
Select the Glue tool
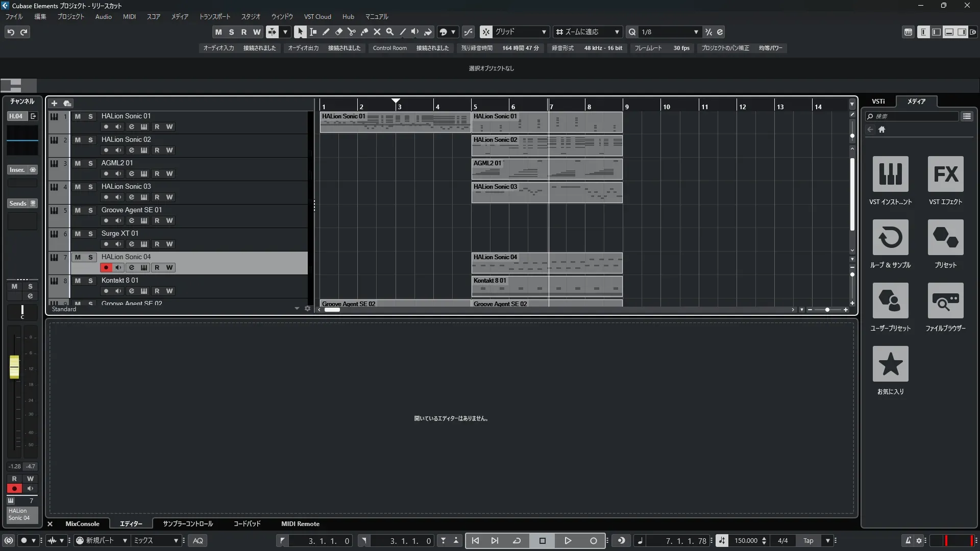click(364, 32)
